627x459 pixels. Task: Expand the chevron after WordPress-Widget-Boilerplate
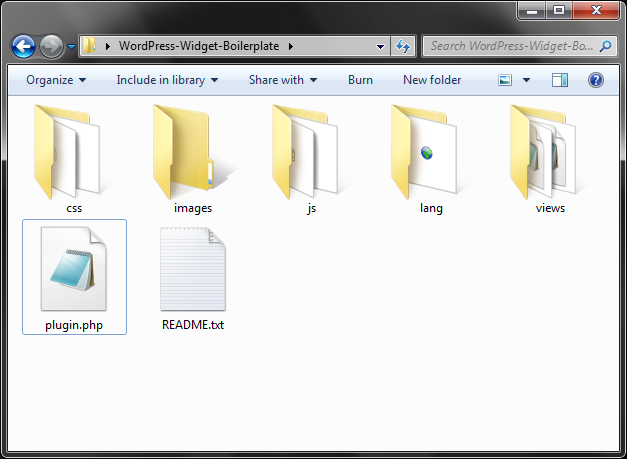pyautogui.click(x=291, y=46)
